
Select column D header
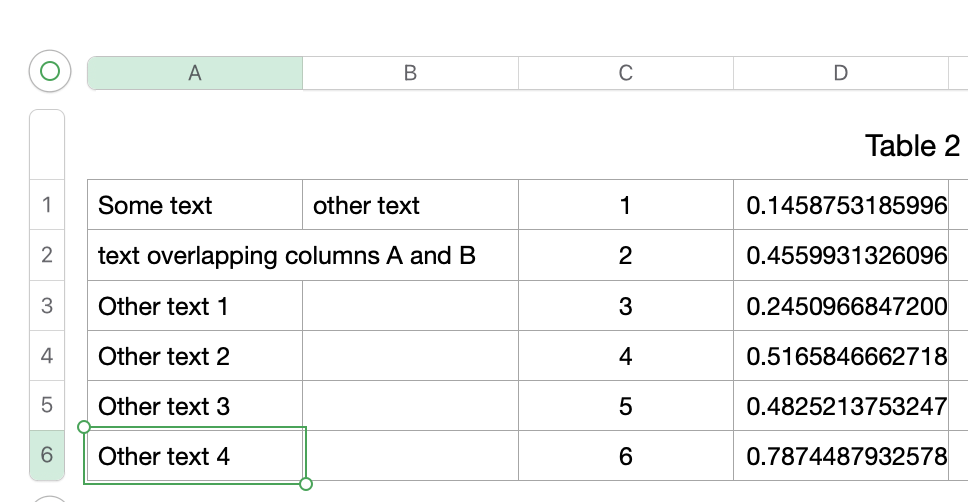[x=841, y=73]
